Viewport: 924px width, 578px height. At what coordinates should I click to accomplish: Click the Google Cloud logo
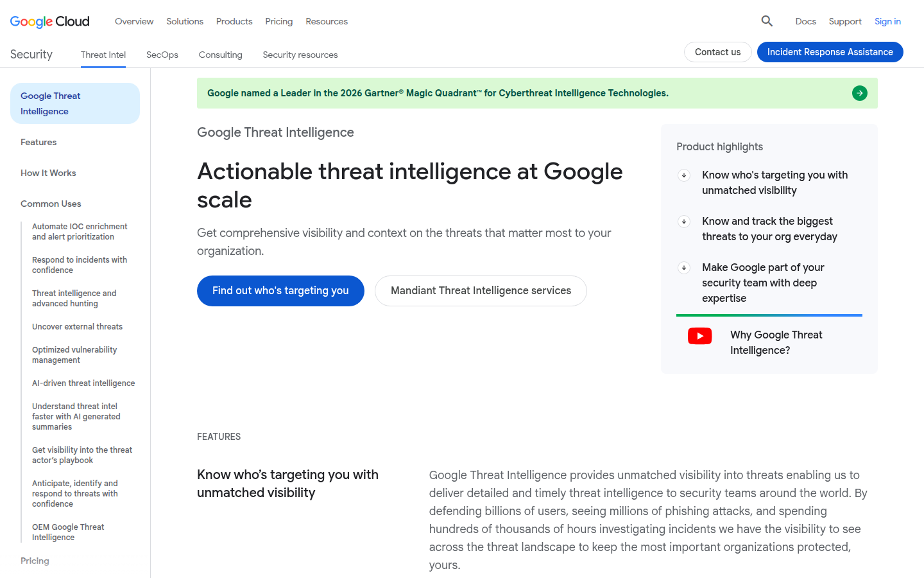(x=50, y=21)
